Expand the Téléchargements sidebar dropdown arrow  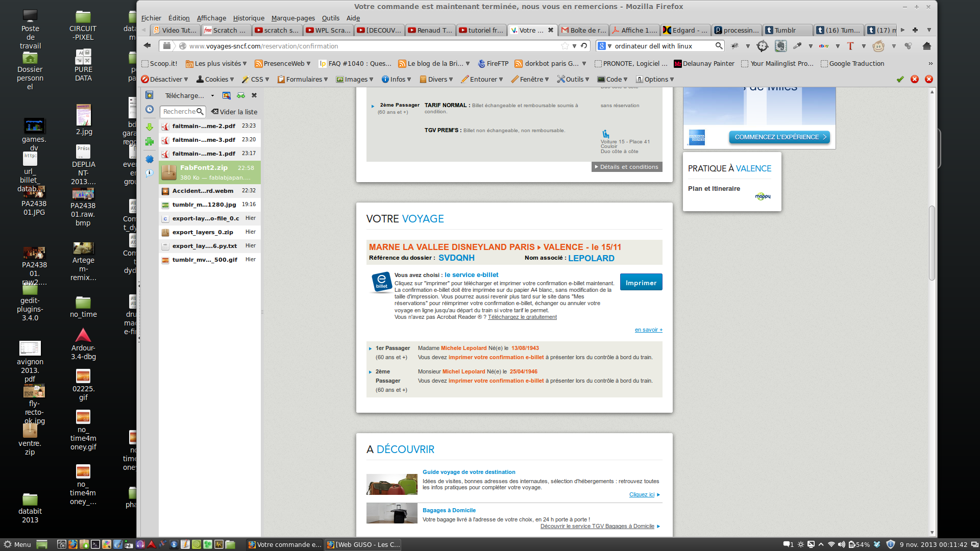(212, 96)
